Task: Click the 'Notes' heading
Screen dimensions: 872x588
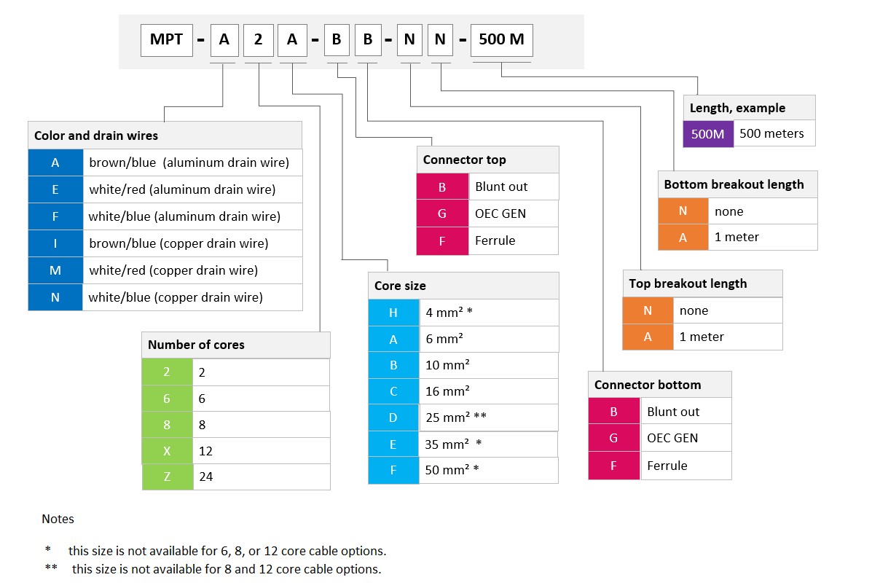Action: [58, 519]
